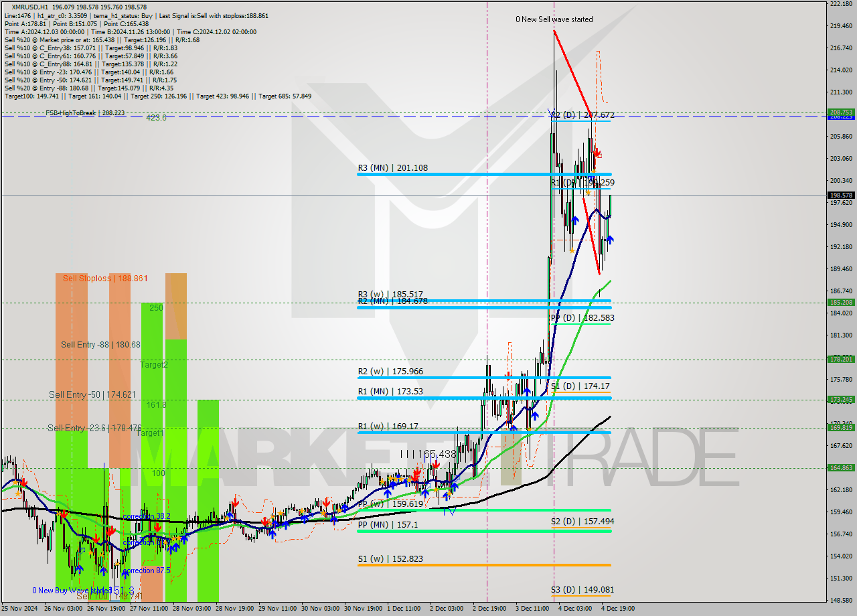
Task: Select the 'Last Signal is:Sell with stoploss:188.861' text
Action: 214,15
